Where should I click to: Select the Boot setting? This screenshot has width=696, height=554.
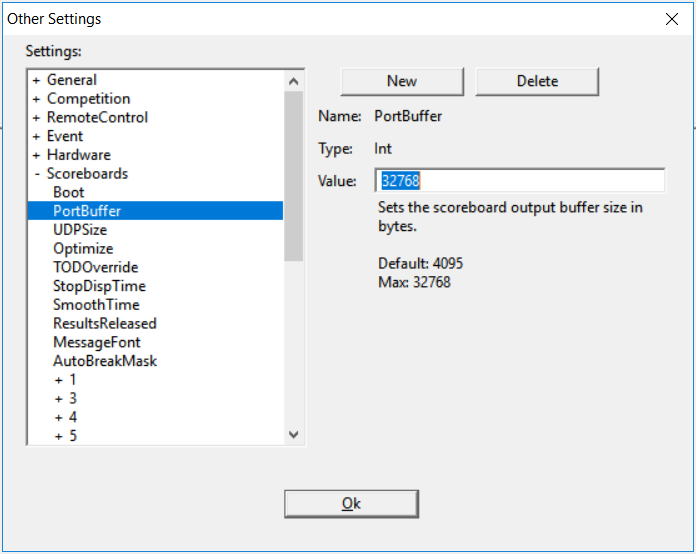click(68, 192)
